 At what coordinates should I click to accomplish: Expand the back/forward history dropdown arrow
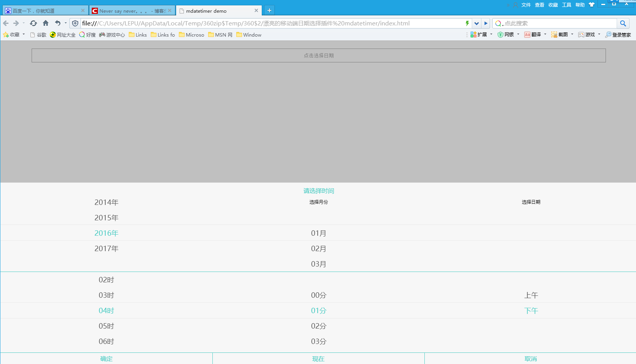click(x=24, y=23)
